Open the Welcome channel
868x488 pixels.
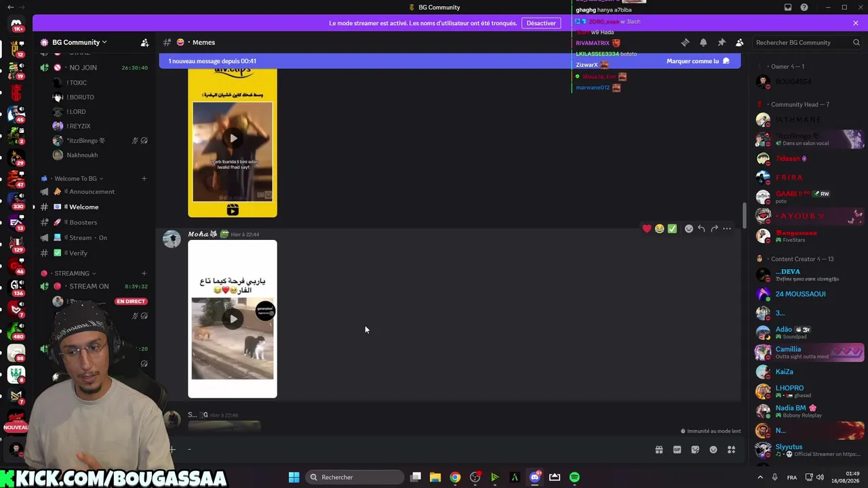pyautogui.click(x=94, y=207)
